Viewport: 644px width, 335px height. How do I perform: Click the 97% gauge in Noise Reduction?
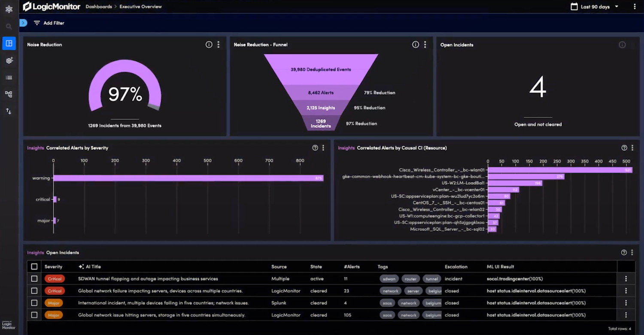tap(125, 94)
